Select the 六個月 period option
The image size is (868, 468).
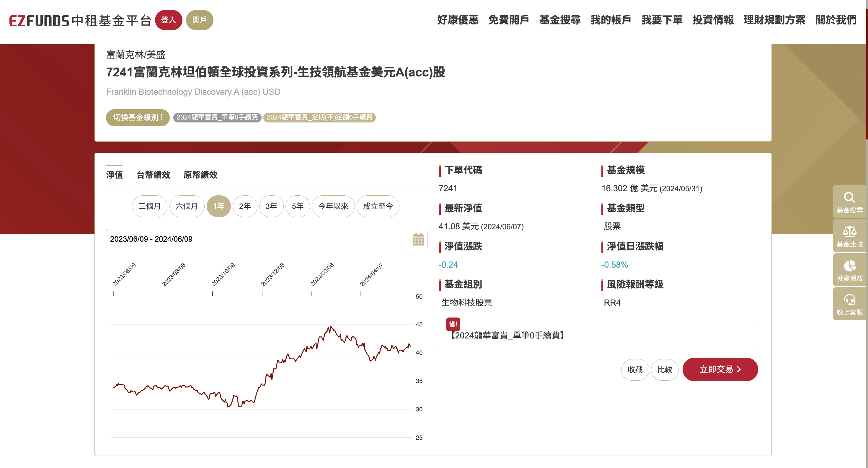187,206
